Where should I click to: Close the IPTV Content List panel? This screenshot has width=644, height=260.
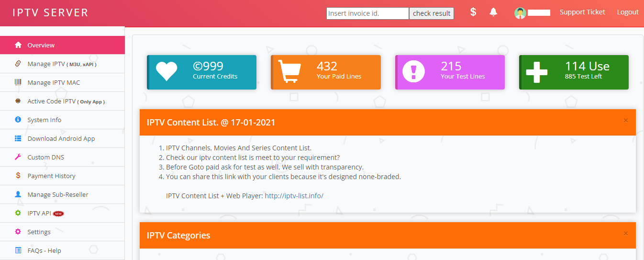click(625, 120)
